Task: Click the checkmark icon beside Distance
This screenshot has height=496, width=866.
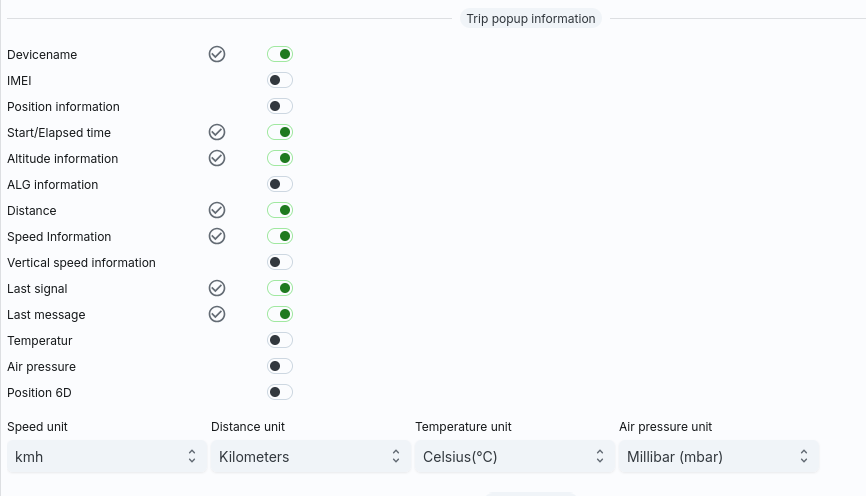Action: [x=217, y=210]
